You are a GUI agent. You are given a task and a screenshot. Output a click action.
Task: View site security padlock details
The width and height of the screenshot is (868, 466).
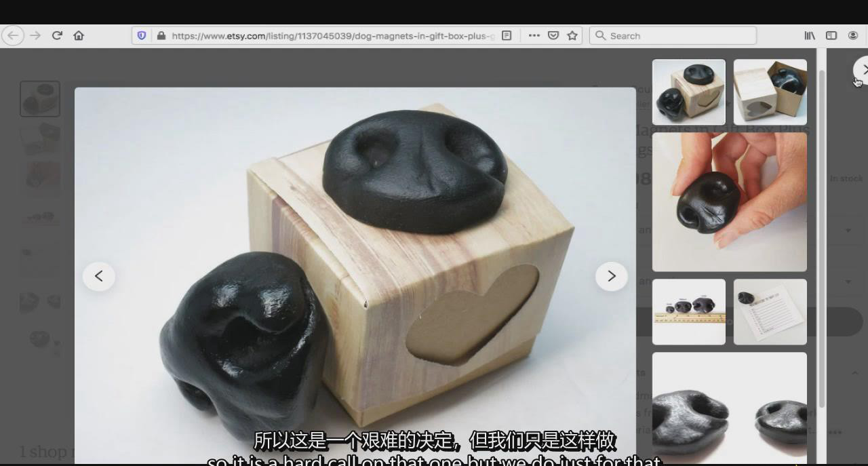[161, 35]
